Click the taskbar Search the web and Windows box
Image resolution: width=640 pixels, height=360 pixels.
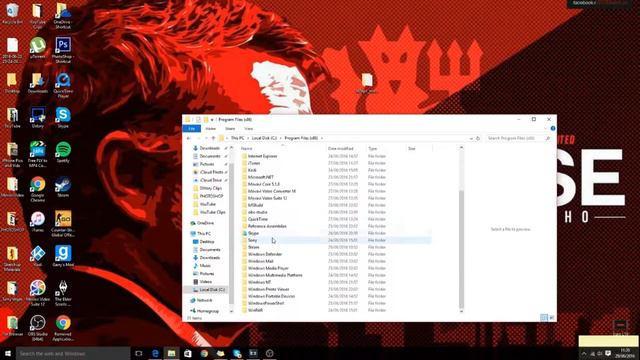coord(73,353)
